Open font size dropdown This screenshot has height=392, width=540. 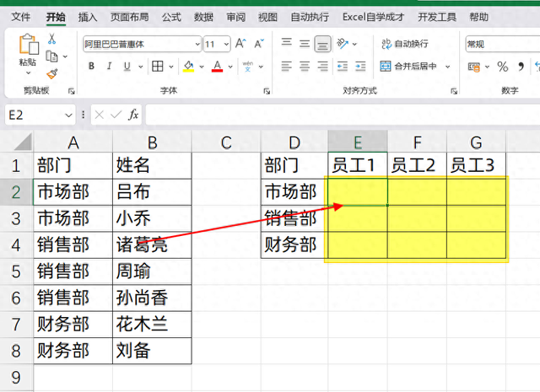tap(226, 44)
